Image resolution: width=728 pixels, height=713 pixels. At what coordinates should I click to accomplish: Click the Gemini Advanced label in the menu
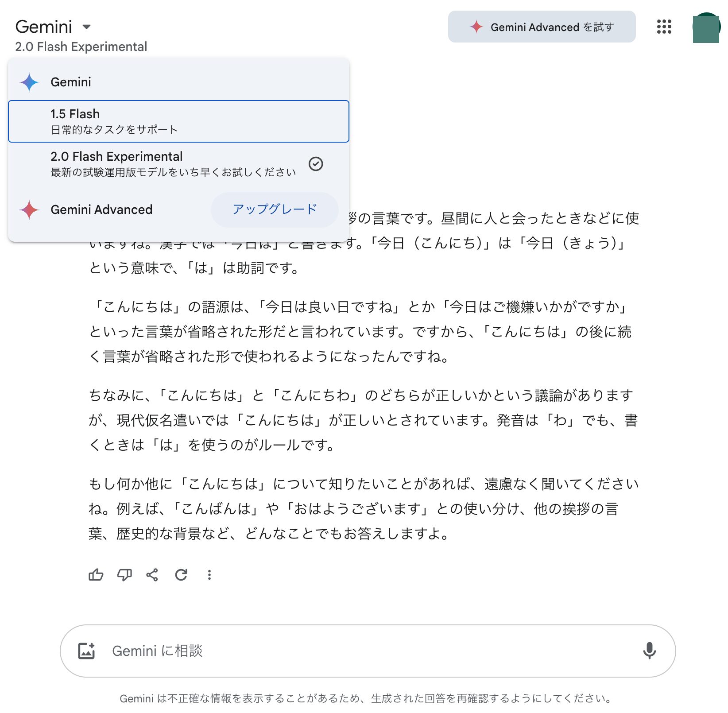pos(101,210)
